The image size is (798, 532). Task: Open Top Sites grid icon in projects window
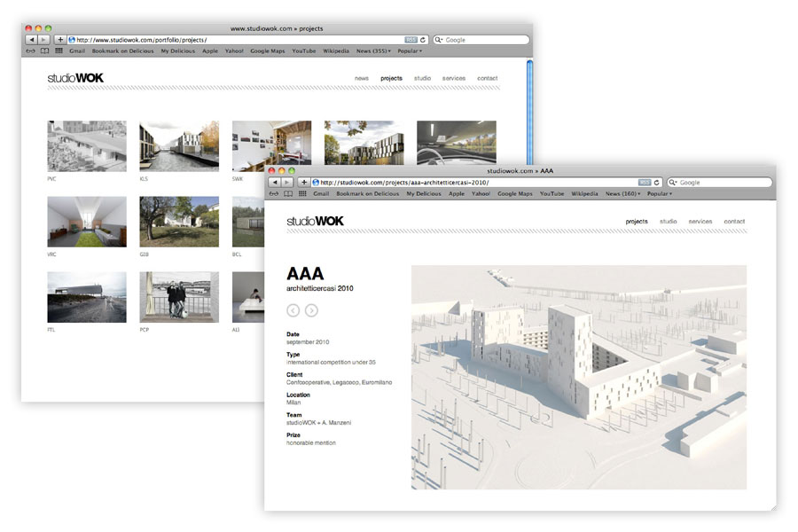pyautogui.click(x=59, y=51)
